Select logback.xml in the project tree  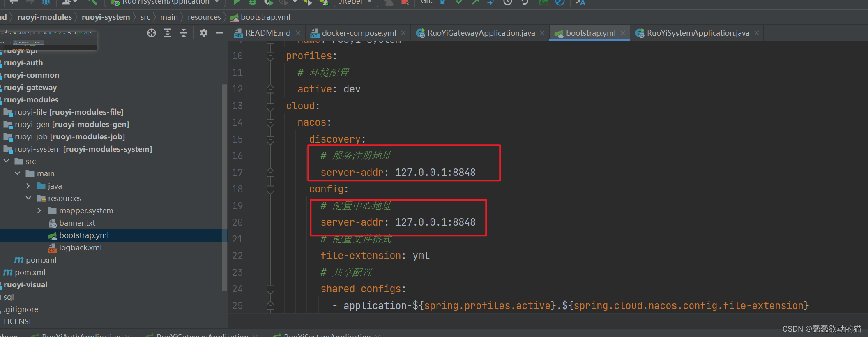(80, 247)
